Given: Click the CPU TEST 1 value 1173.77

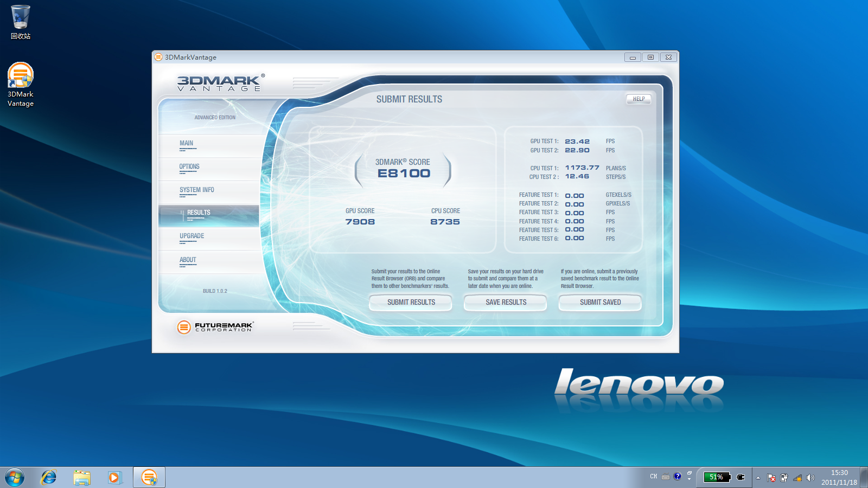Looking at the screenshot, I should 582,168.
